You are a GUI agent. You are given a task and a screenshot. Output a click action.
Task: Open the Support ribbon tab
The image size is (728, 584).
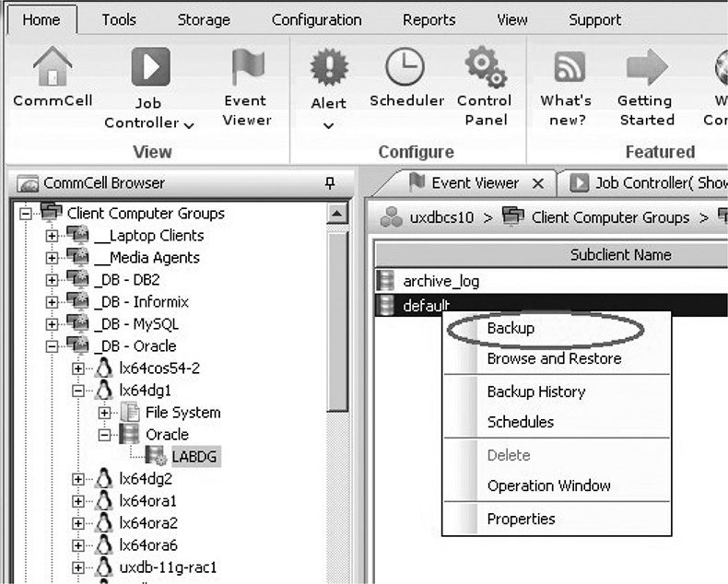click(x=594, y=20)
